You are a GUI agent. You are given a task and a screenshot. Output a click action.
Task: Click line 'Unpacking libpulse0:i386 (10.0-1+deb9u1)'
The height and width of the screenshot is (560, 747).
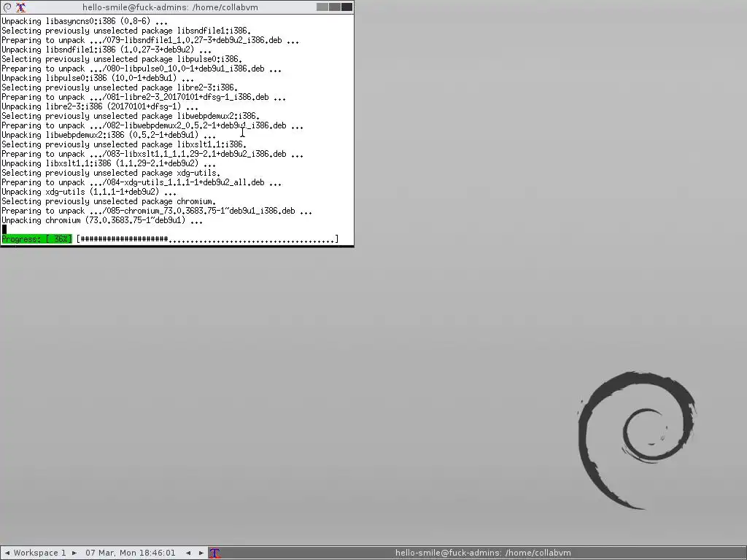tap(98, 78)
